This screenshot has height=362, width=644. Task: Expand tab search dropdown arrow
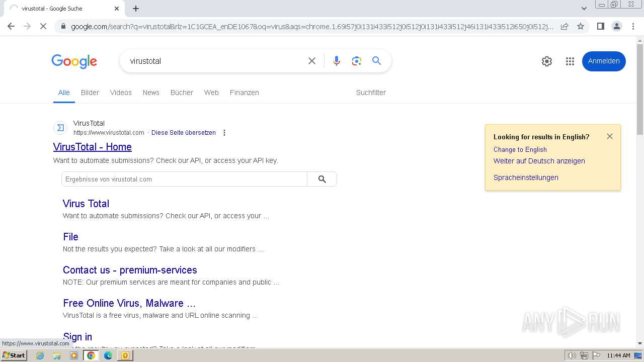584,9
